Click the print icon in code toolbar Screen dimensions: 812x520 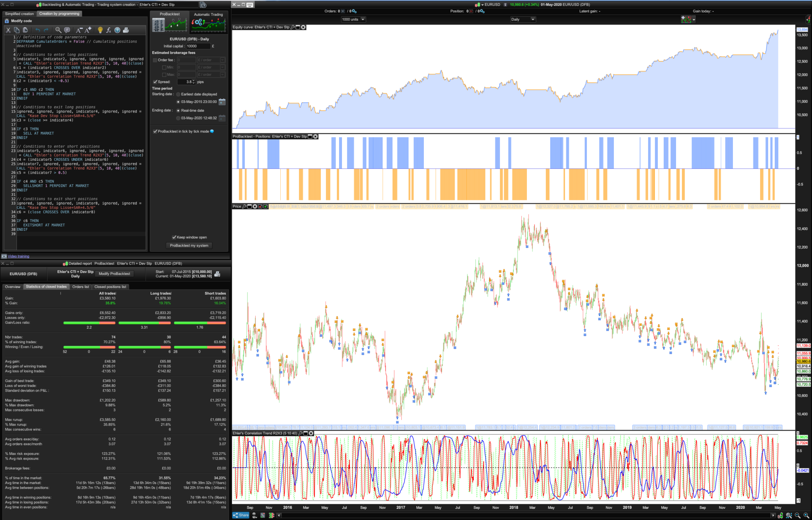point(126,30)
